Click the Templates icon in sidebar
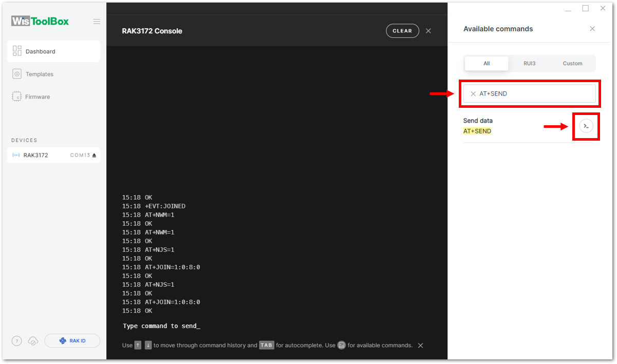This screenshot has height=364, width=617. pos(17,74)
